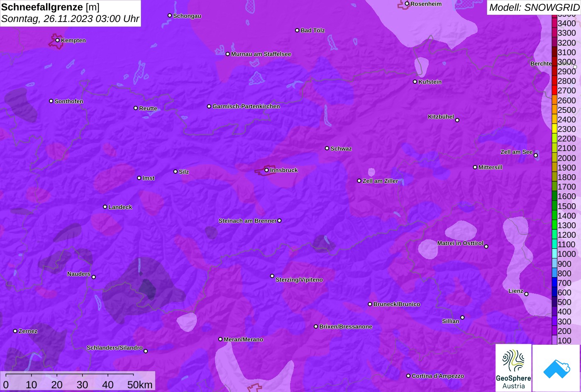581x392 pixels.
Task: Pick the 2200 m legend swatch
Action: click(x=554, y=139)
